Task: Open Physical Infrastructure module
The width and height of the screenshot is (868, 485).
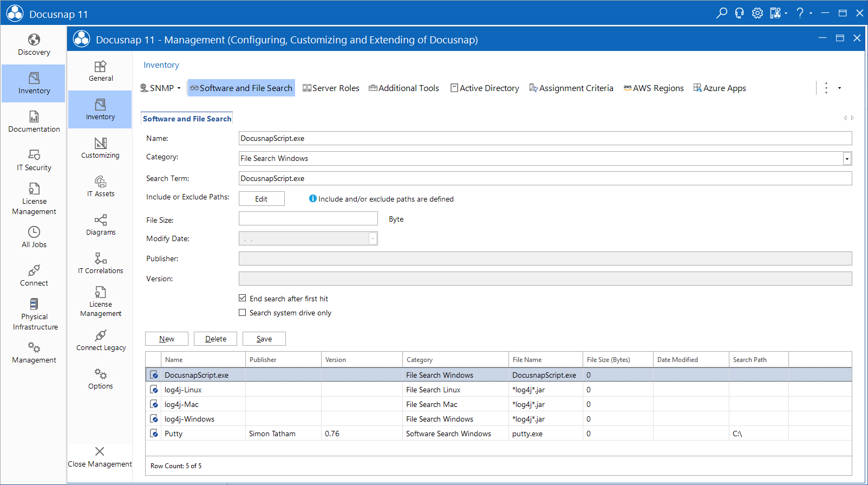Action: coord(34,314)
